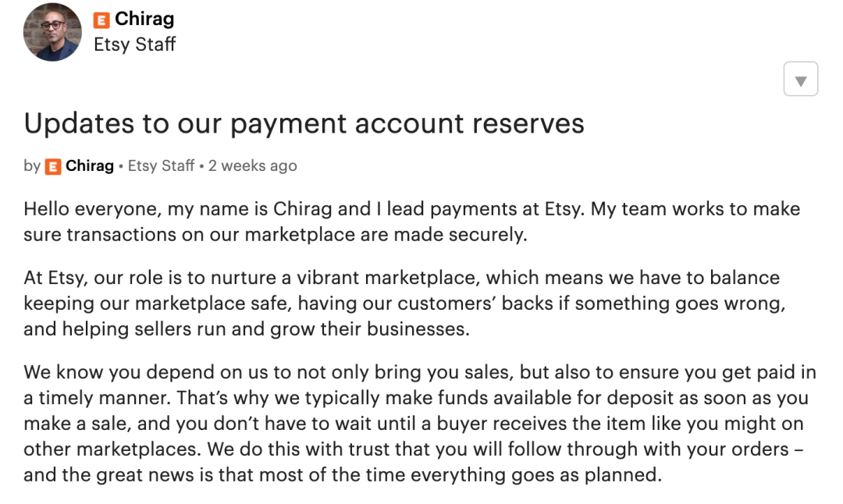Click the word "customers'" in second paragraph

pyautogui.click(x=446, y=303)
